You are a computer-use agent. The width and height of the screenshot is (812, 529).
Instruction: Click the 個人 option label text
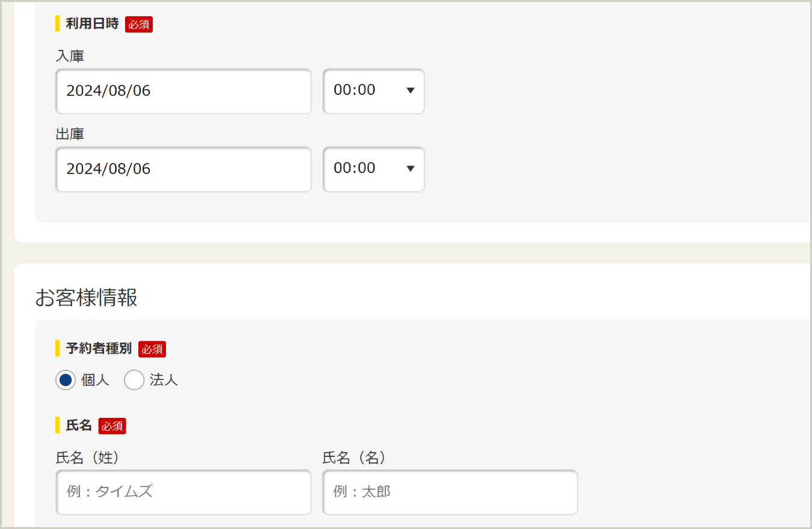[x=95, y=380]
